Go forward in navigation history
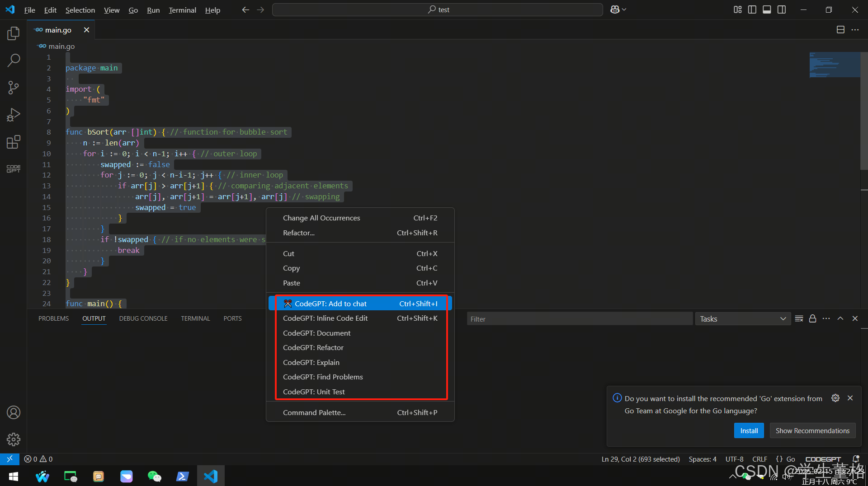The height and width of the screenshot is (486, 868). point(260,9)
